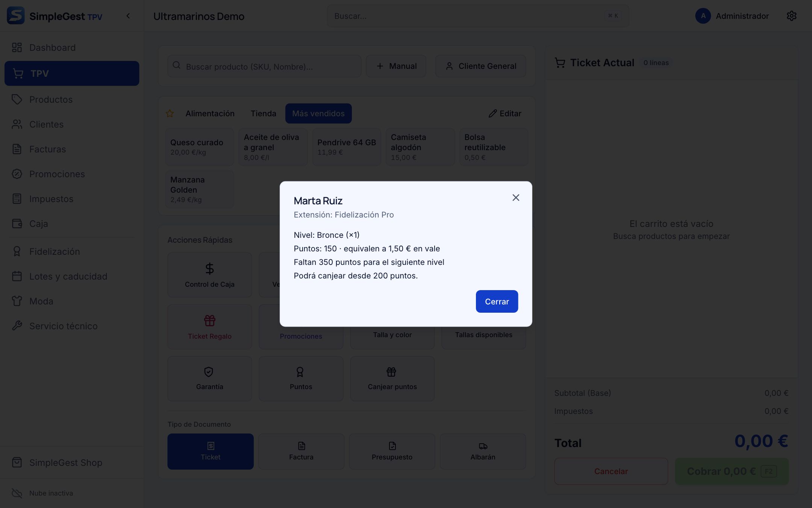This screenshot has height=508, width=812.
Task: Open Moda shirt icon item
Action: point(17,301)
